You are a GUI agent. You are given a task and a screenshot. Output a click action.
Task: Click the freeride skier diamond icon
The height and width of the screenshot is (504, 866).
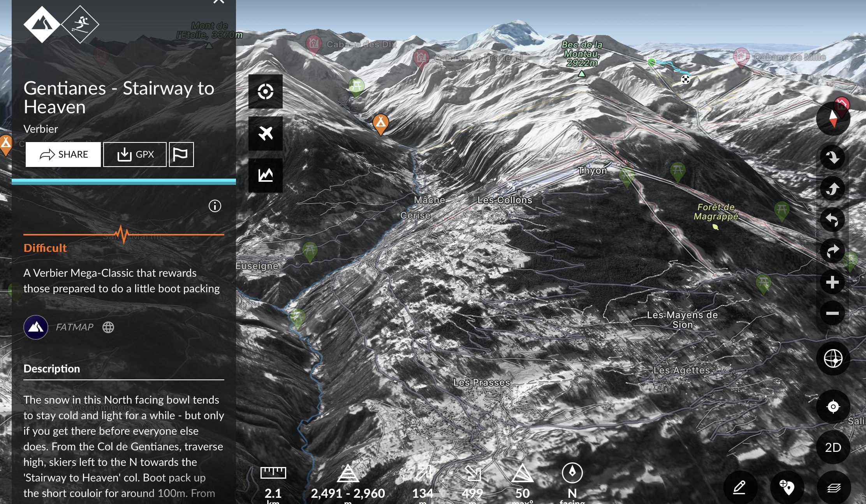80,25
